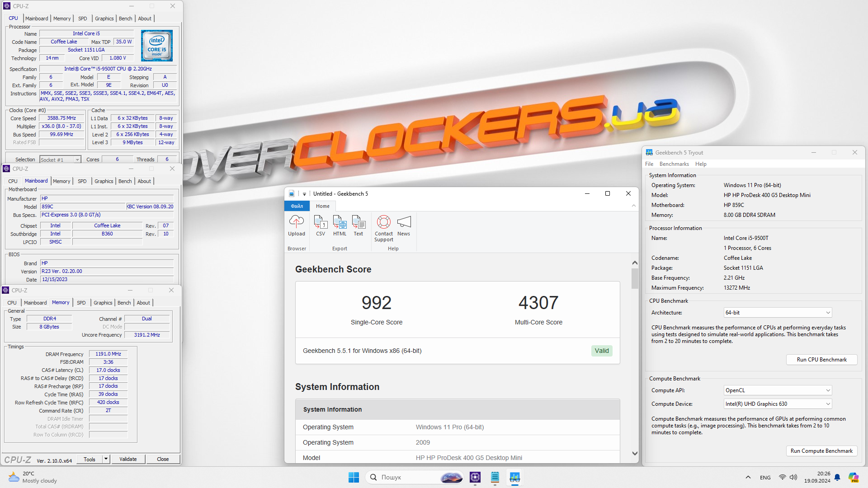Select CPU tab in bottom CPU-Z Memory window
This screenshot has width=868, height=488.
click(x=12, y=303)
